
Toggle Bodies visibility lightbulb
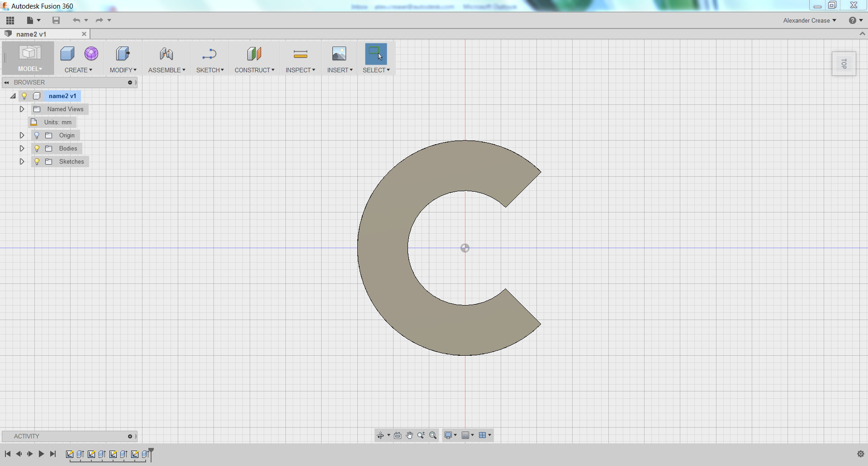pyautogui.click(x=37, y=148)
